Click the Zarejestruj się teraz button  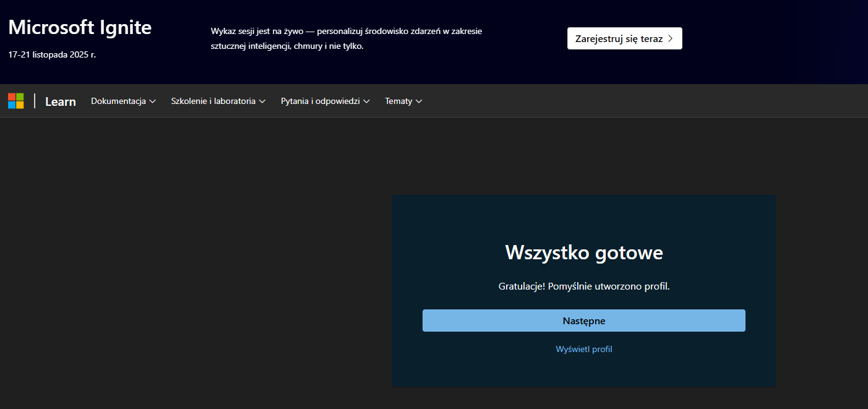625,38
